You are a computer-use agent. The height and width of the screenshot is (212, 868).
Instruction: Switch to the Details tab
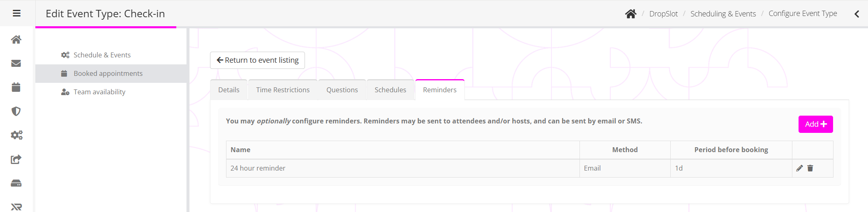[229, 90]
